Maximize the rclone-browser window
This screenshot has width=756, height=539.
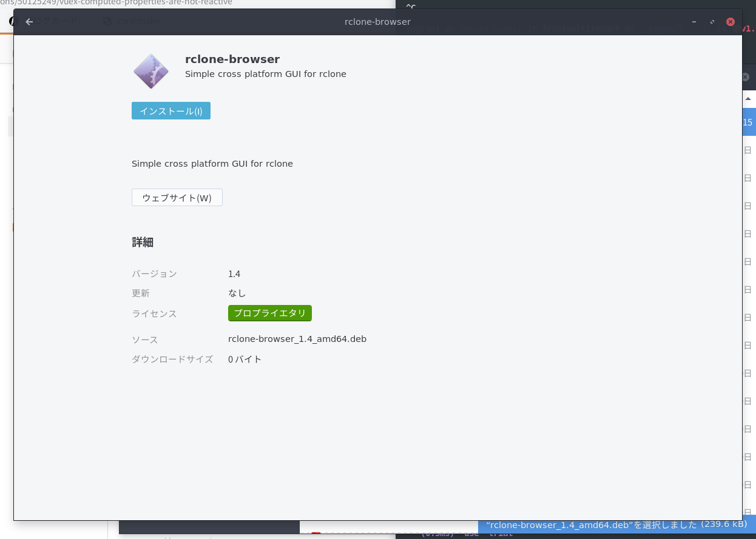(712, 22)
